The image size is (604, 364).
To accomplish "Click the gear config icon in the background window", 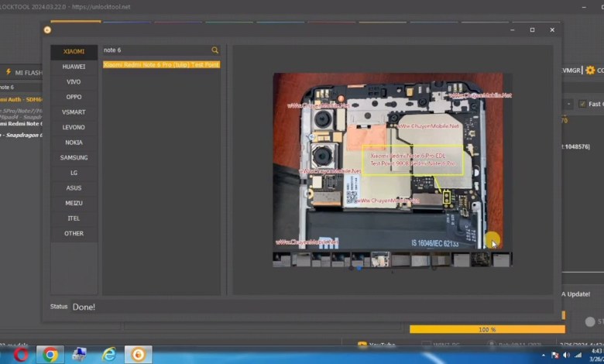I will tap(590, 70).
